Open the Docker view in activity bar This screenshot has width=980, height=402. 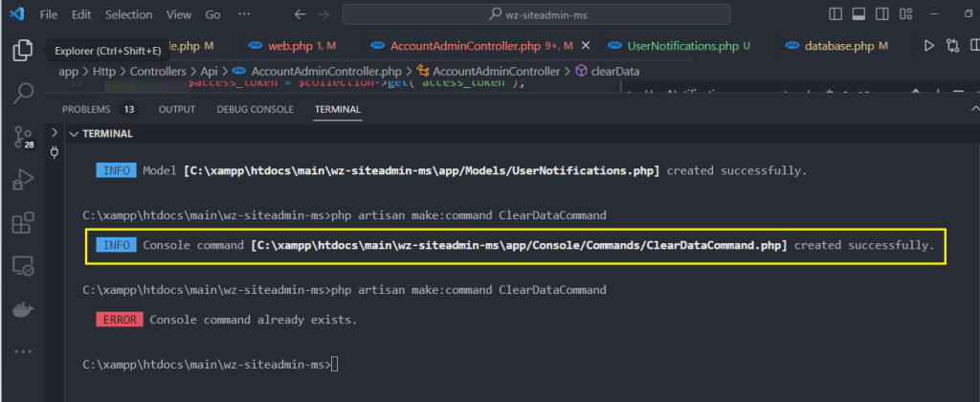[23, 309]
